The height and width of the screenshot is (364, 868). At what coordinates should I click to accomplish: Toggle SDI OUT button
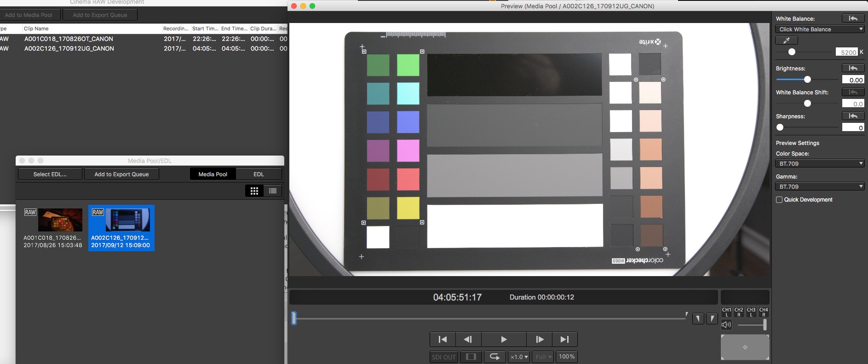pyautogui.click(x=443, y=357)
